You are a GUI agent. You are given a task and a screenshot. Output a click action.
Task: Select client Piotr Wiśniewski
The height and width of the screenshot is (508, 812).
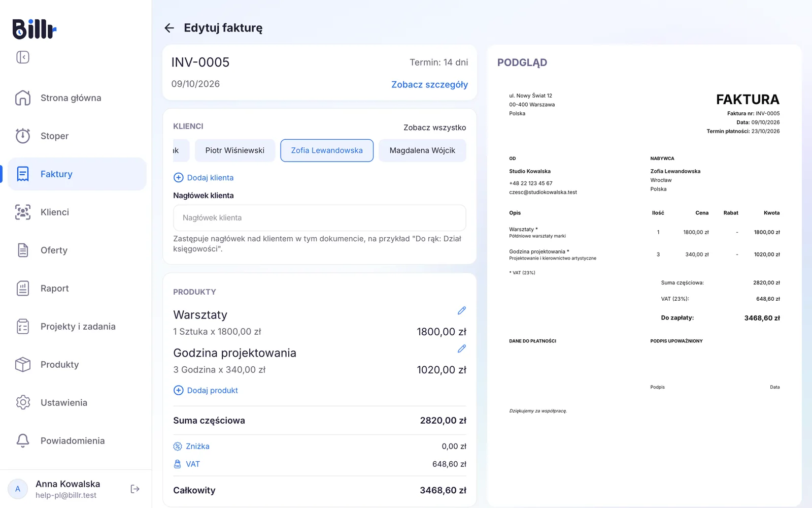pyautogui.click(x=235, y=150)
